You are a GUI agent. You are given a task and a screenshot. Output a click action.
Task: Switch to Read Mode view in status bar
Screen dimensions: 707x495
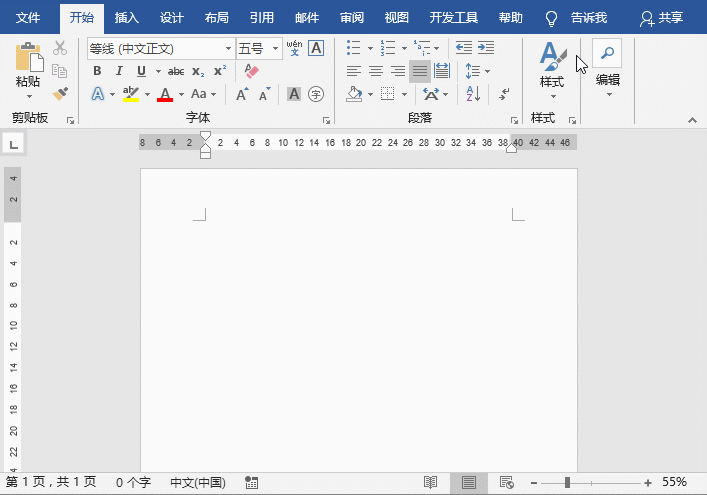click(x=430, y=483)
